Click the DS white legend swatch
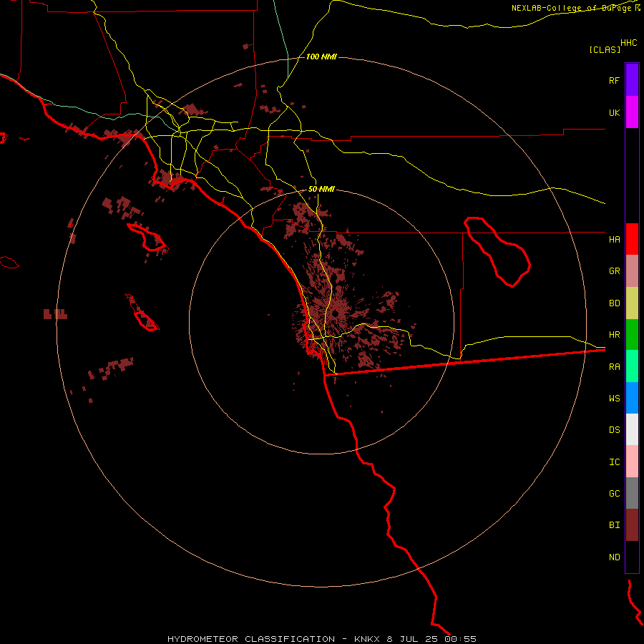Image resolution: width=644 pixels, height=644 pixels. point(632,429)
